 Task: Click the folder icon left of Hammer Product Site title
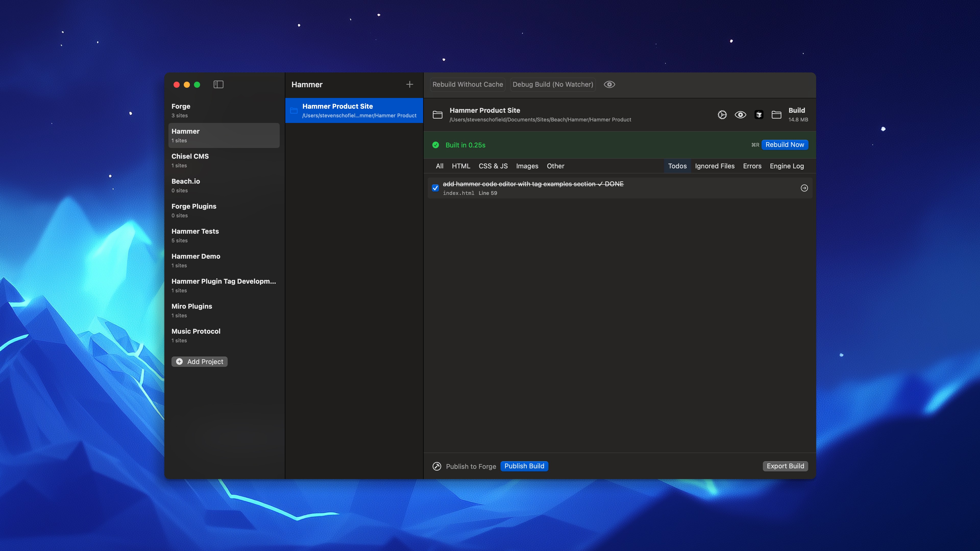click(x=437, y=115)
